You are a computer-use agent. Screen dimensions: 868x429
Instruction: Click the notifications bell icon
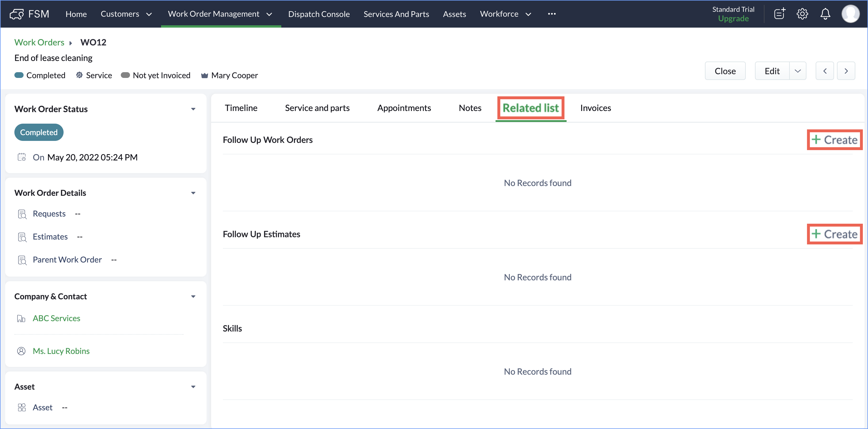[x=825, y=14]
